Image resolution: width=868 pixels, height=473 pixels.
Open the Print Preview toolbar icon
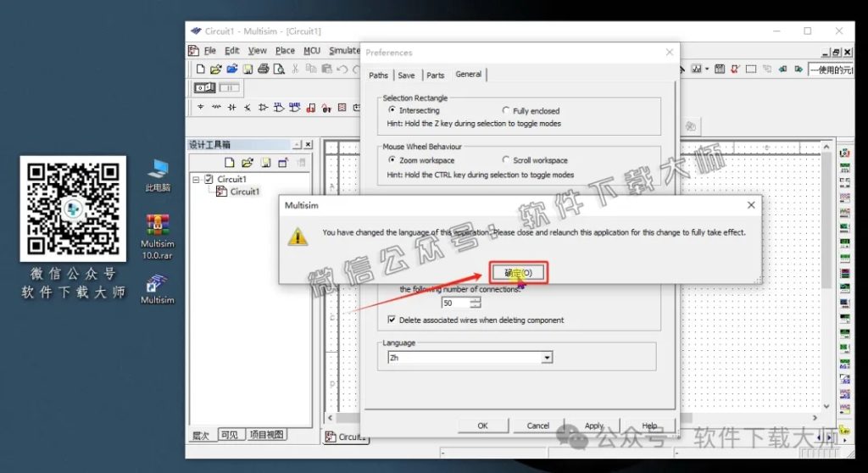278,69
